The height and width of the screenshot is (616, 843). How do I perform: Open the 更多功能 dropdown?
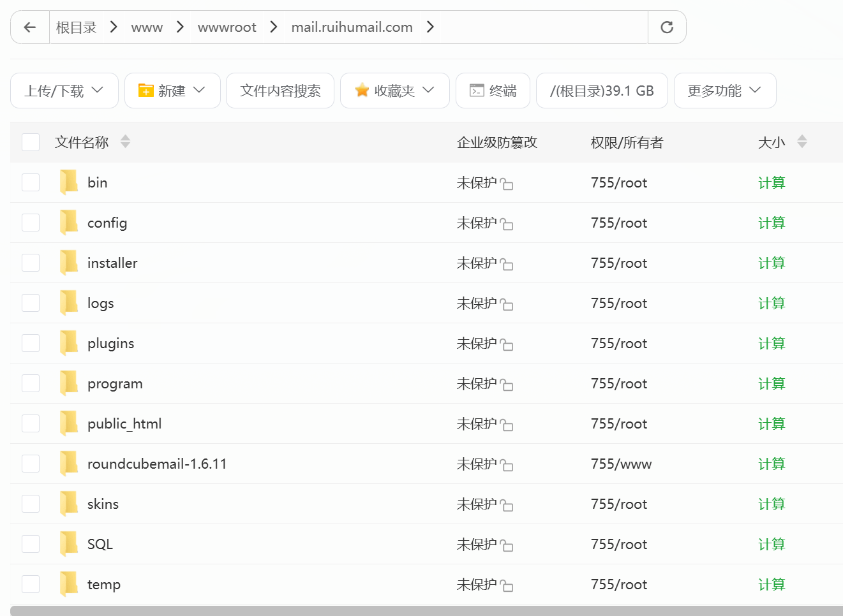click(x=724, y=91)
